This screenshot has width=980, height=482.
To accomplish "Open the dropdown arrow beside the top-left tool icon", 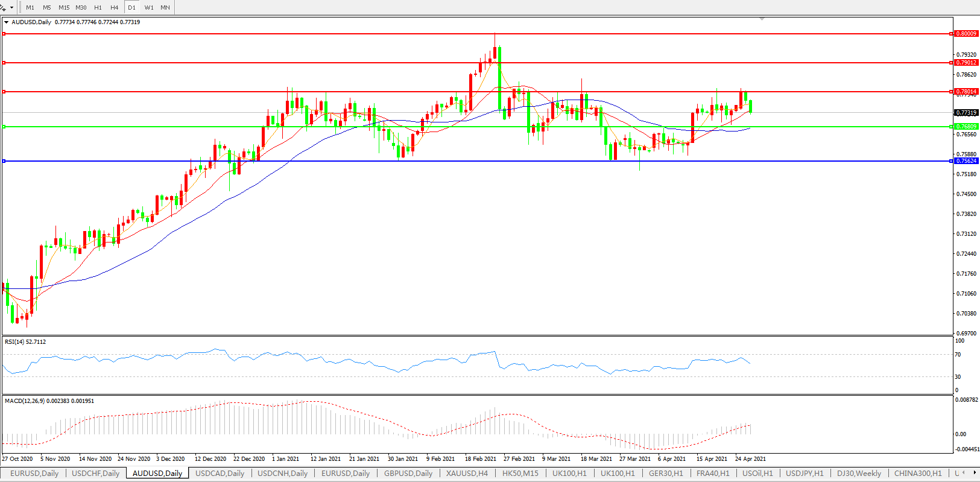I will 12,8.
